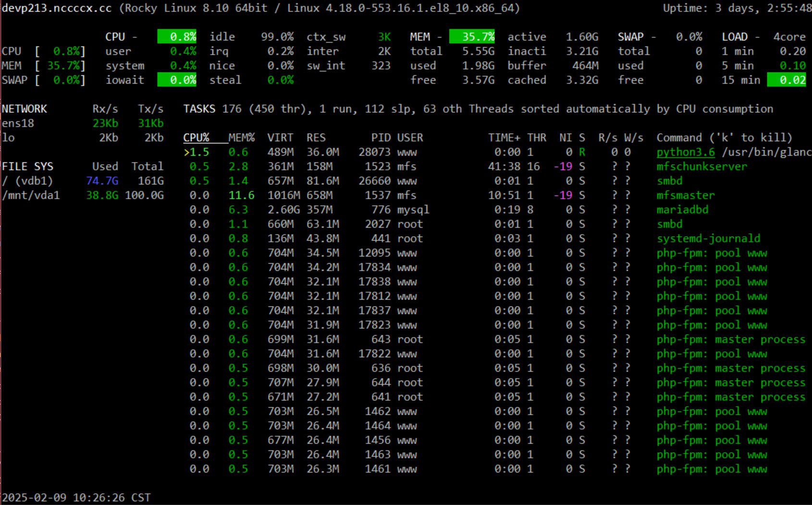812x505 pixels.
Task: Click the CPU% column header
Action: tap(196, 138)
